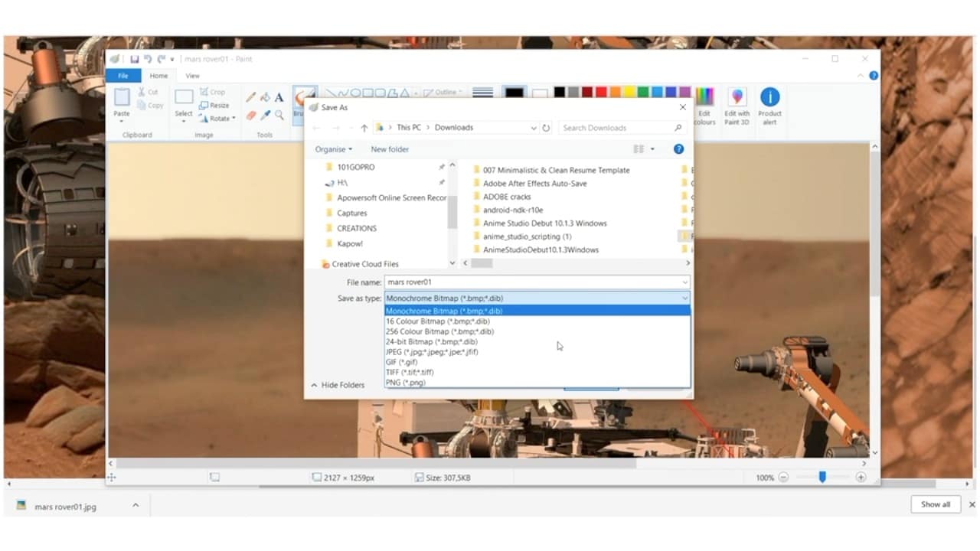Open the File menu
Image resolution: width=980 pixels, height=551 pixels.
[x=123, y=75]
